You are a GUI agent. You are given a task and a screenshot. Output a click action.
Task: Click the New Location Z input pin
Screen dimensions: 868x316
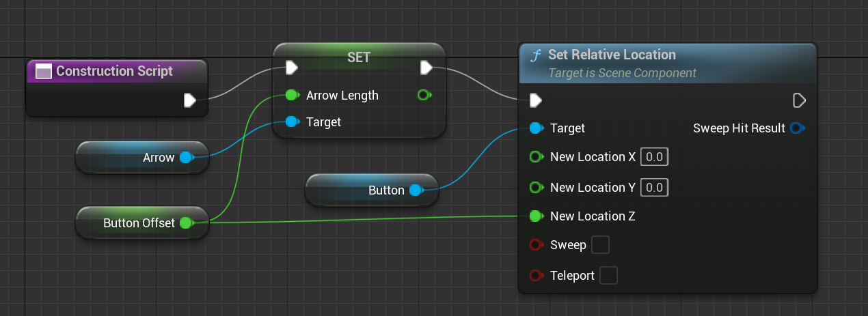pyautogui.click(x=537, y=216)
